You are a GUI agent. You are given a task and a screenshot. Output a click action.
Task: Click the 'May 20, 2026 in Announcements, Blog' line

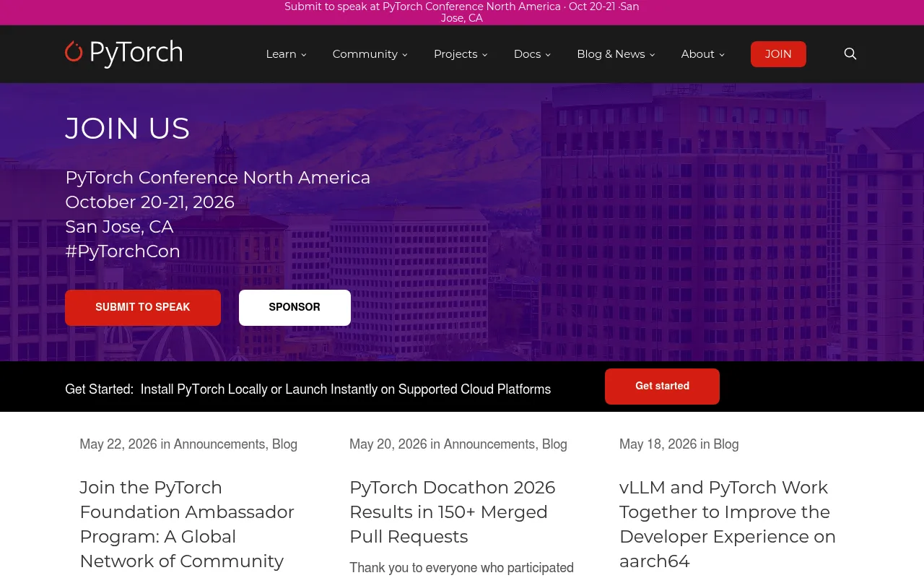coord(458,444)
